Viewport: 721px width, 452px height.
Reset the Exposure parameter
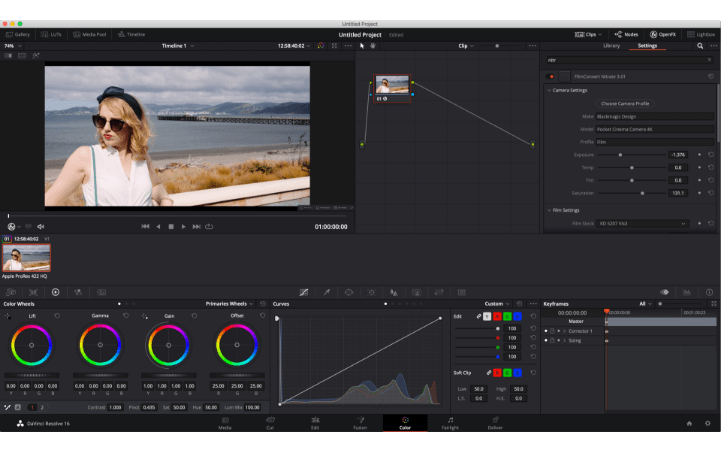tap(711, 155)
